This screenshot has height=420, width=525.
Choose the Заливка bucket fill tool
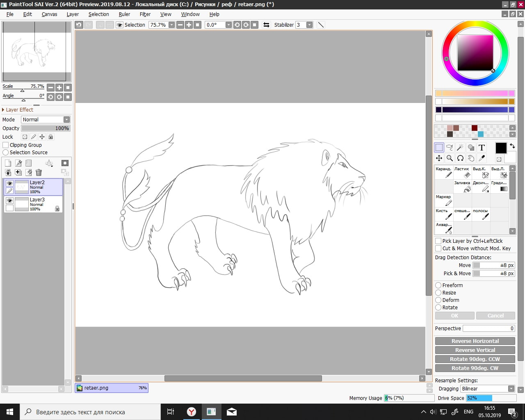pos(462,187)
